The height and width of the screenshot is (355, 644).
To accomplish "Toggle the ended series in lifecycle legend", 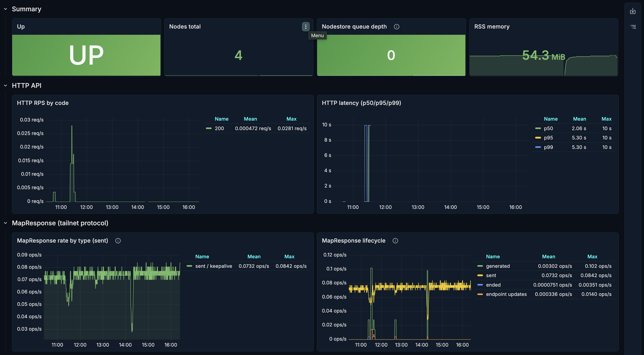I will point(493,285).
